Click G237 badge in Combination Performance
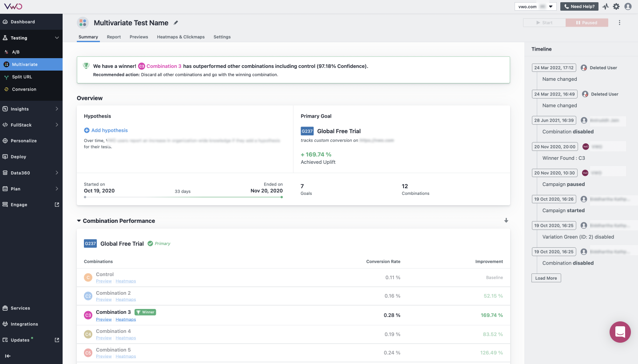The image size is (638, 364). pyautogui.click(x=90, y=244)
